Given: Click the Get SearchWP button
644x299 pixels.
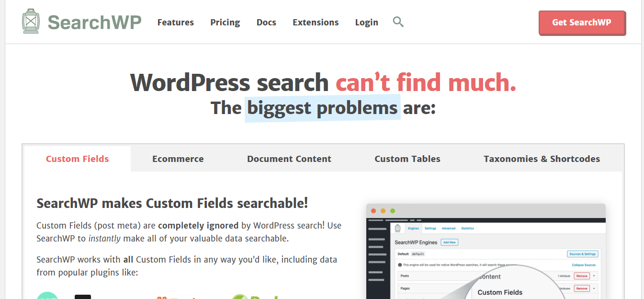Looking at the screenshot, I should tap(582, 23).
